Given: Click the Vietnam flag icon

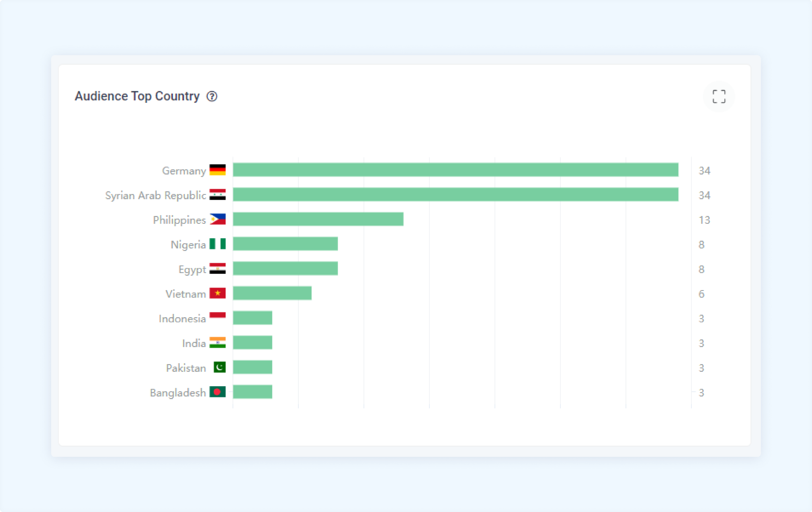Looking at the screenshot, I should pyautogui.click(x=218, y=293).
